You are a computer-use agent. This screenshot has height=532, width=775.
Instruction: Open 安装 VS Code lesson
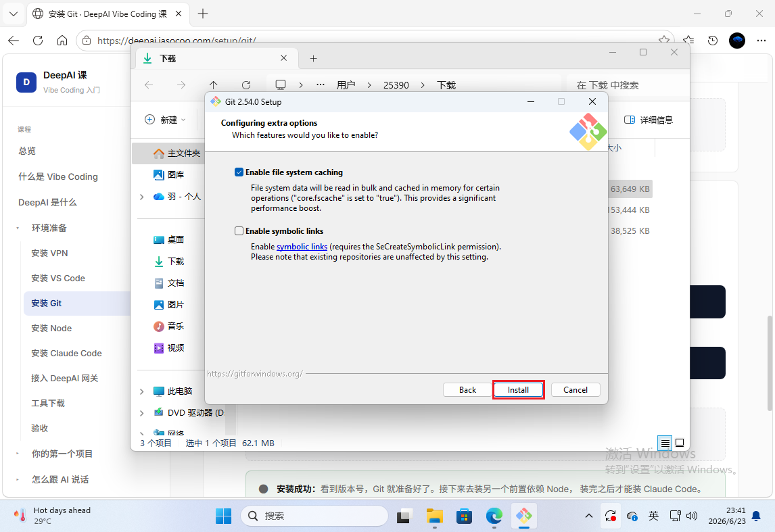(x=58, y=278)
